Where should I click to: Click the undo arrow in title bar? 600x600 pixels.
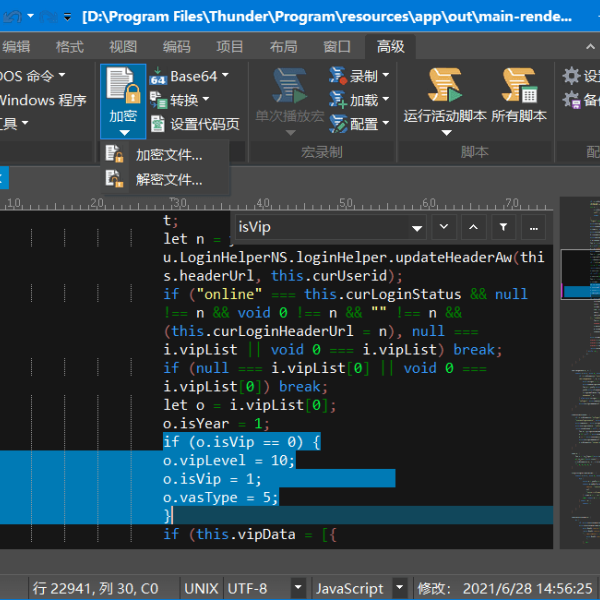(x=12, y=16)
